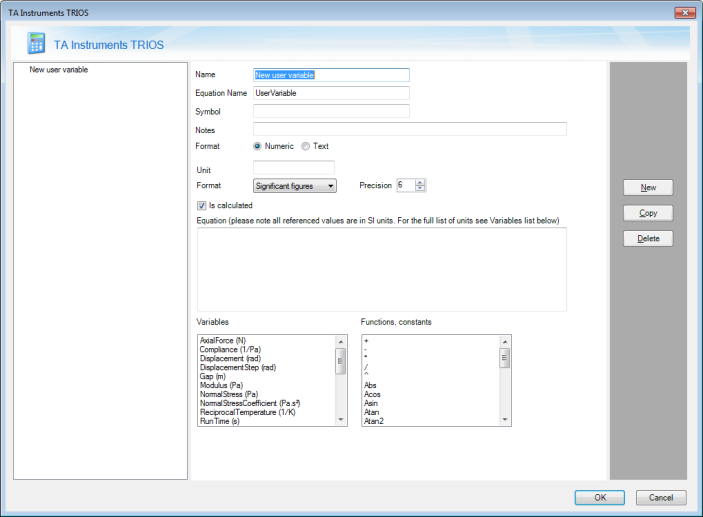703x517 pixels.
Task: Select Asin function
Action: point(371,403)
